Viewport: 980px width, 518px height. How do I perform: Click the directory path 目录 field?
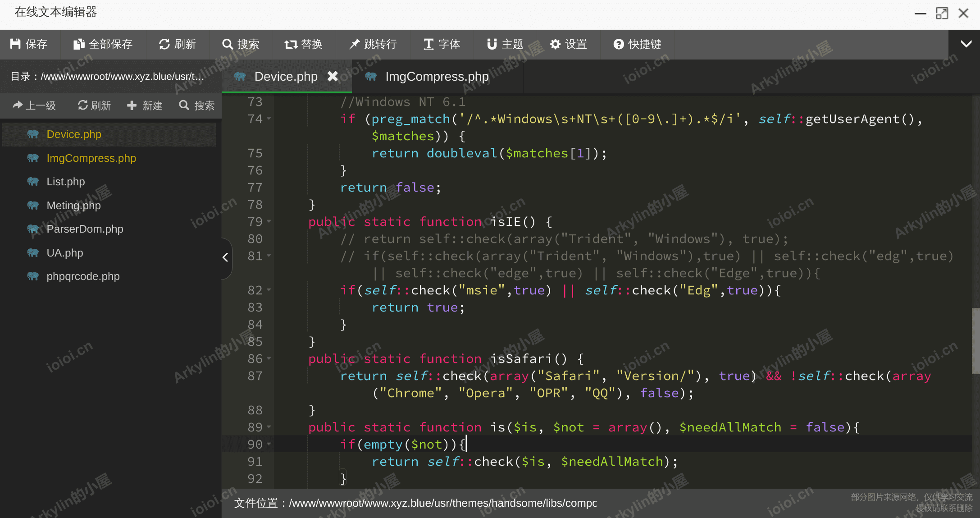click(107, 77)
